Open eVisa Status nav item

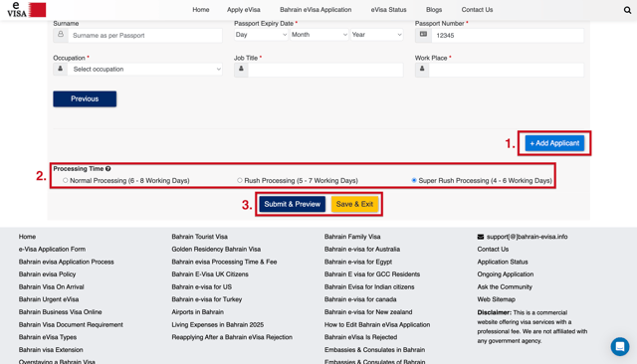[x=388, y=9]
